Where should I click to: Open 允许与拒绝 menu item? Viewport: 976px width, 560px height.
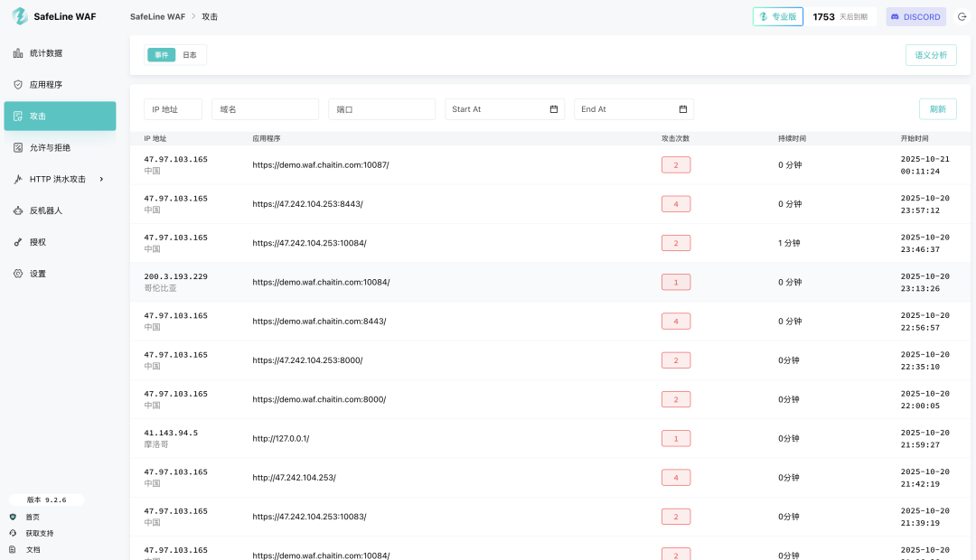pyautogui.click(x=60, y=147)
